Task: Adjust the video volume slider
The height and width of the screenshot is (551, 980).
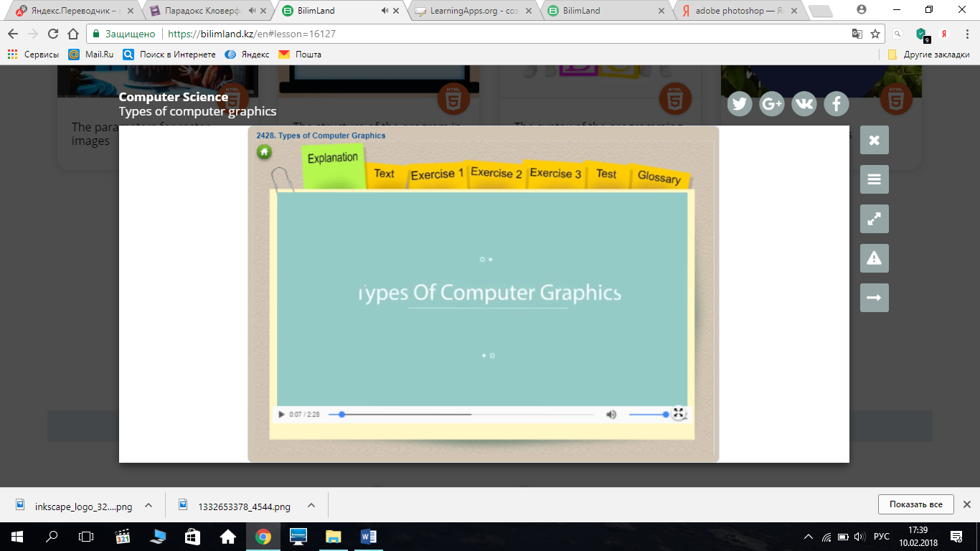Action: point(649,415)
